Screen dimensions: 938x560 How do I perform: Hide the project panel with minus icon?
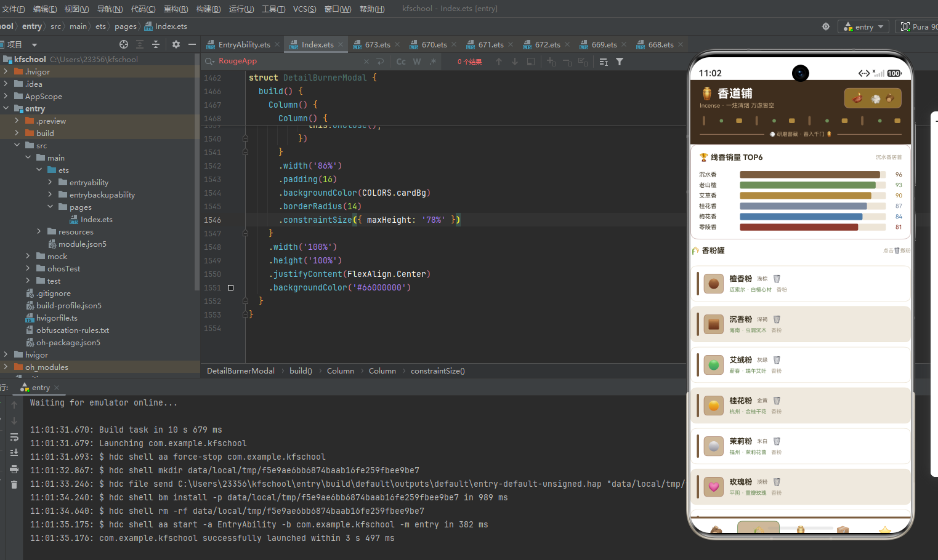point(192,44)
